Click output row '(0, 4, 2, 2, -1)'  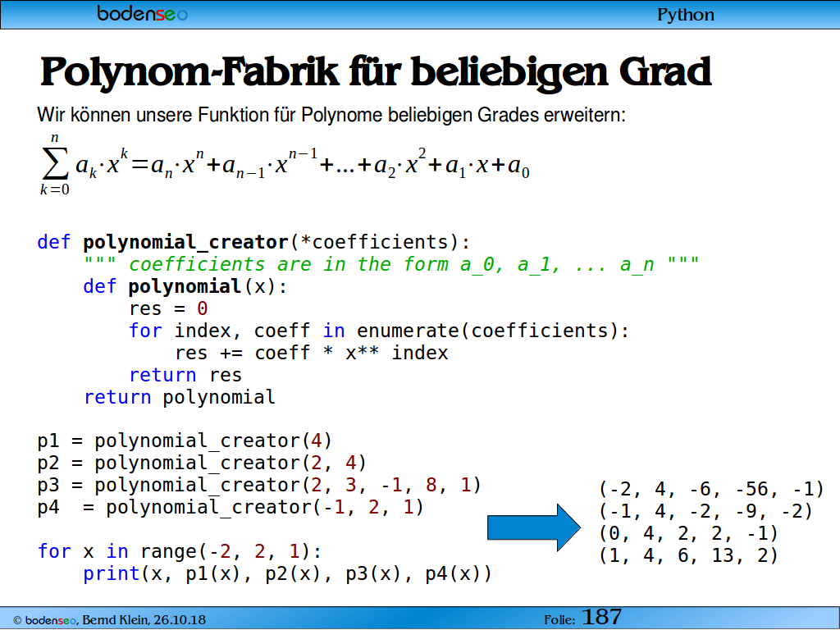pos(688,533)
